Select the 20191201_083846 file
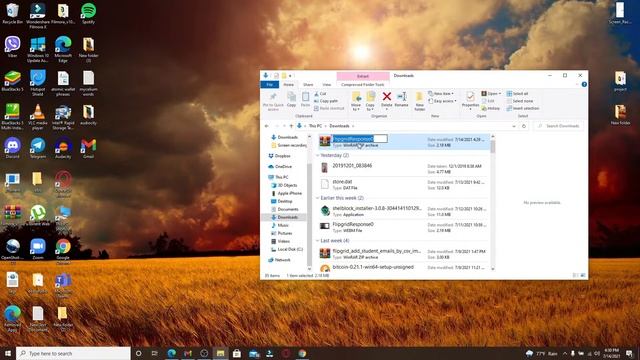This screenshot has width=640, height=360. point(403,168)
